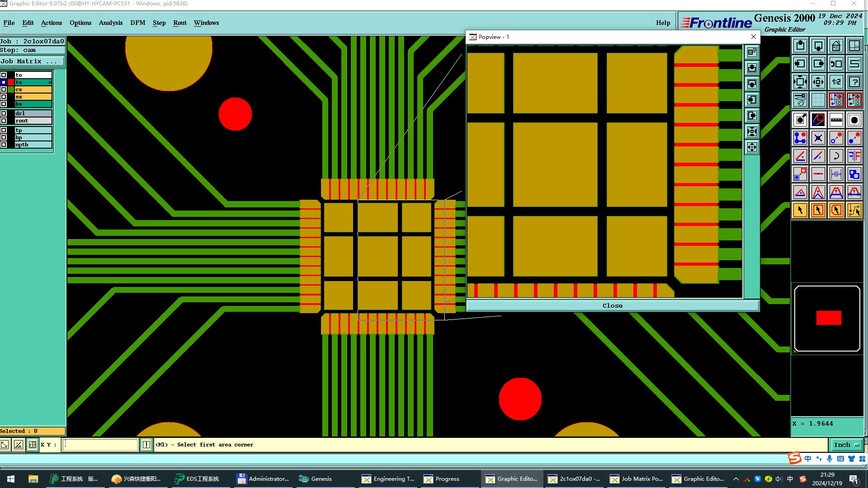Viewport: 868px width, 488px height.
Task: Select the ruler measure tool
Action: point(836,120)
